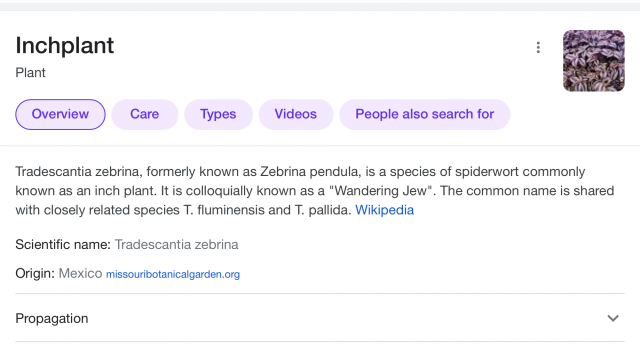
Task: Click the Plant subtitle under the heading
Action: [x=30, y=73]
